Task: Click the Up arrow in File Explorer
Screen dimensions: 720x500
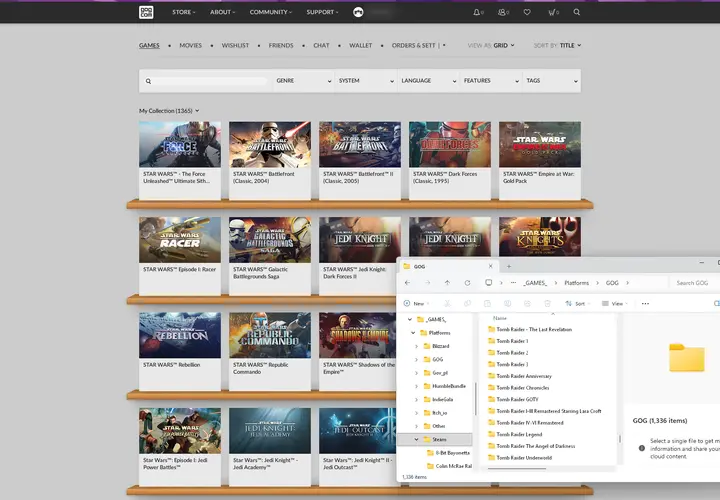Action: [x=447, y=283]
